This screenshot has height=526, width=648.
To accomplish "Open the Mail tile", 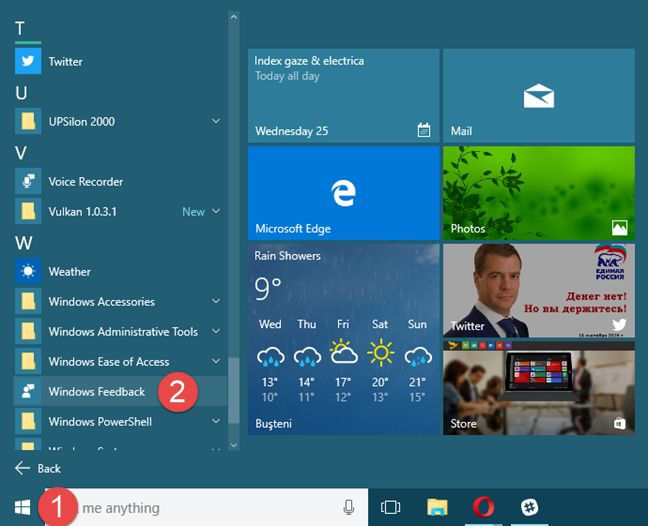I will pos(538,96).
